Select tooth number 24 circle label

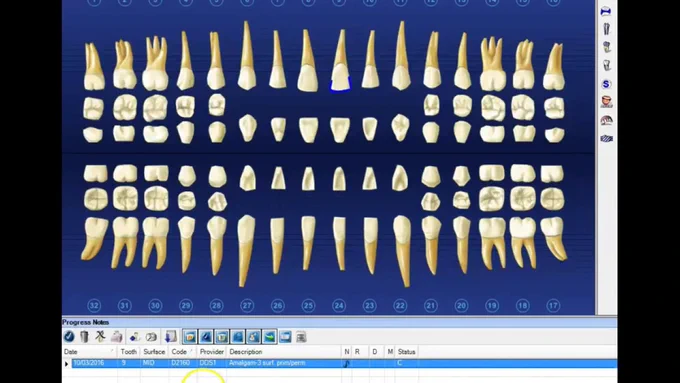[x=339, y=306]
